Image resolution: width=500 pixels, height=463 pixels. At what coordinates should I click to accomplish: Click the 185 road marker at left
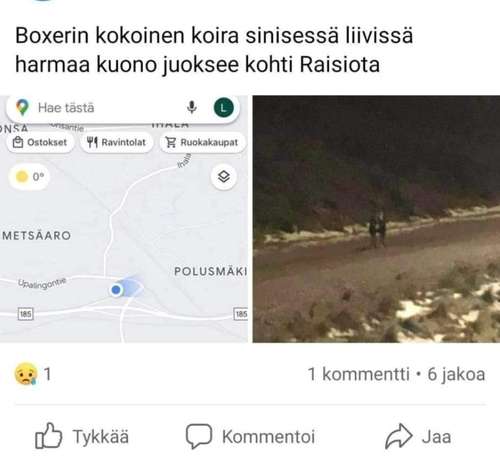click(x=26, y=314)
